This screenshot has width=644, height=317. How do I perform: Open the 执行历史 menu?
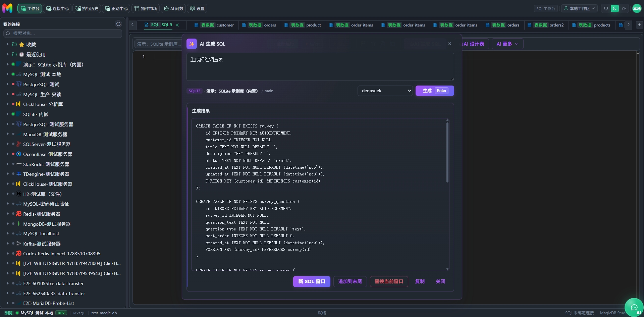87,8
